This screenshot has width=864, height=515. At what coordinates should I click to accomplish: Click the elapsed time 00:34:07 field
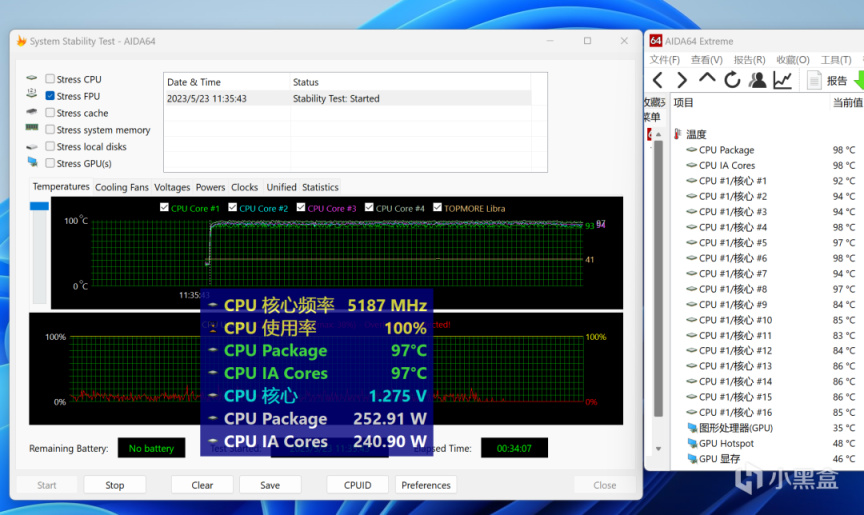click(x=514, y=448)
